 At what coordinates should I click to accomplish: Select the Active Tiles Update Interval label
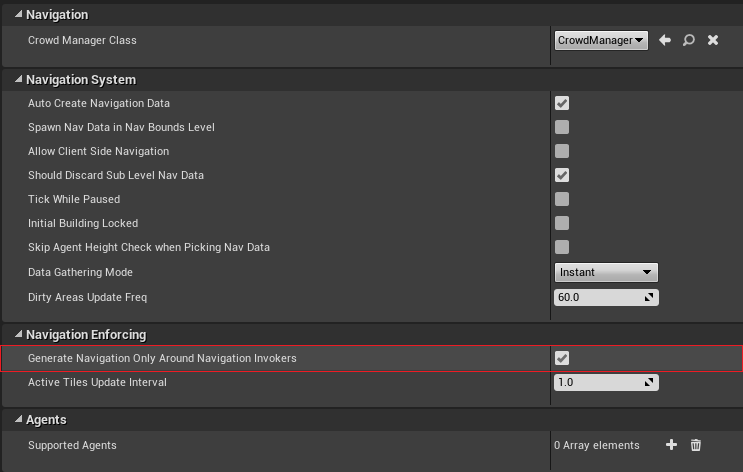(x=97, y=382)
